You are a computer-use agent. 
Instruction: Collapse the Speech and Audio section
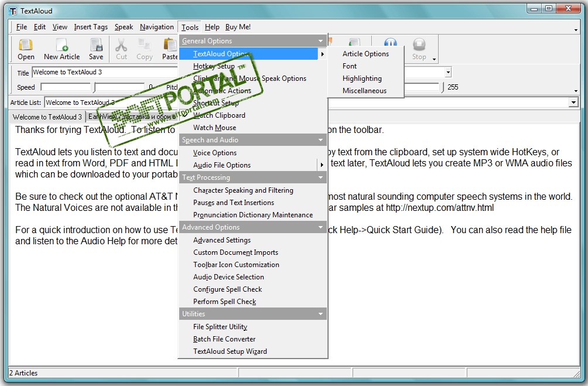coord(253,140)
